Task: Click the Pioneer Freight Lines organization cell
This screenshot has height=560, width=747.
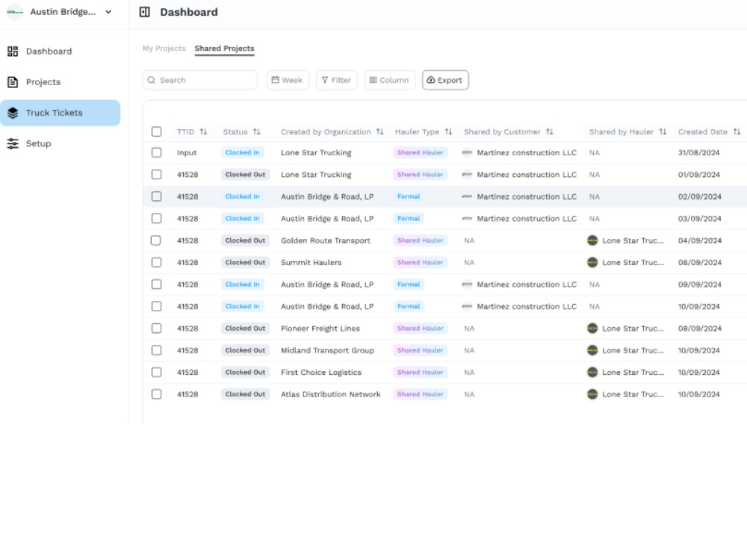Action: (320, 329)
